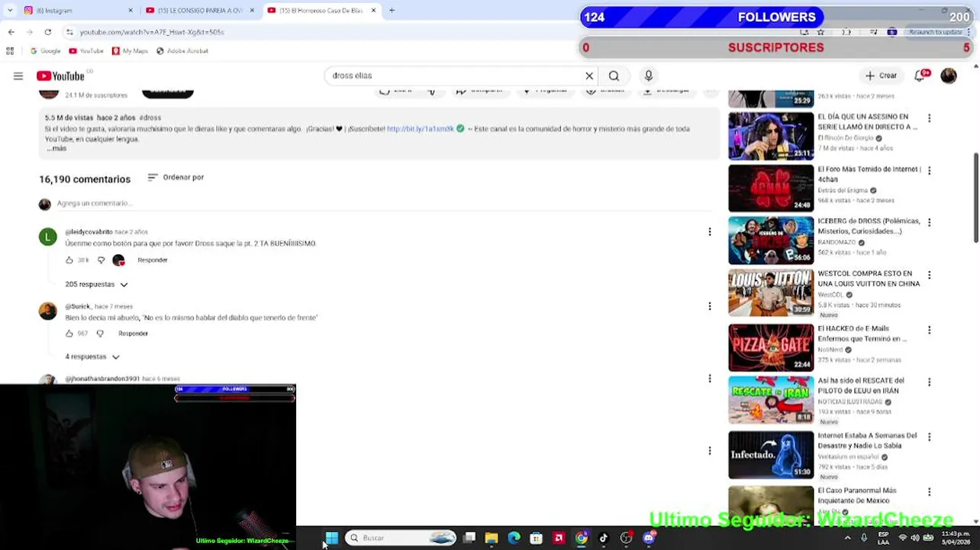Click the YouTube search magnifier button

pyautogui.click(x=614, y=76)
